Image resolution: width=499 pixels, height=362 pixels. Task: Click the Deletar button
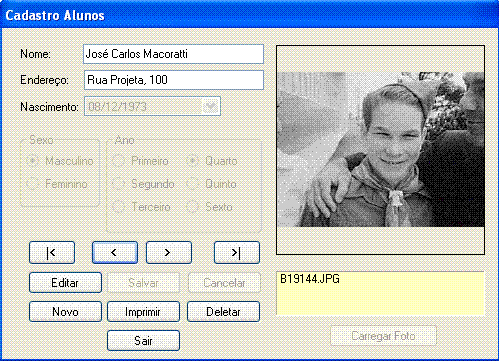223,312
